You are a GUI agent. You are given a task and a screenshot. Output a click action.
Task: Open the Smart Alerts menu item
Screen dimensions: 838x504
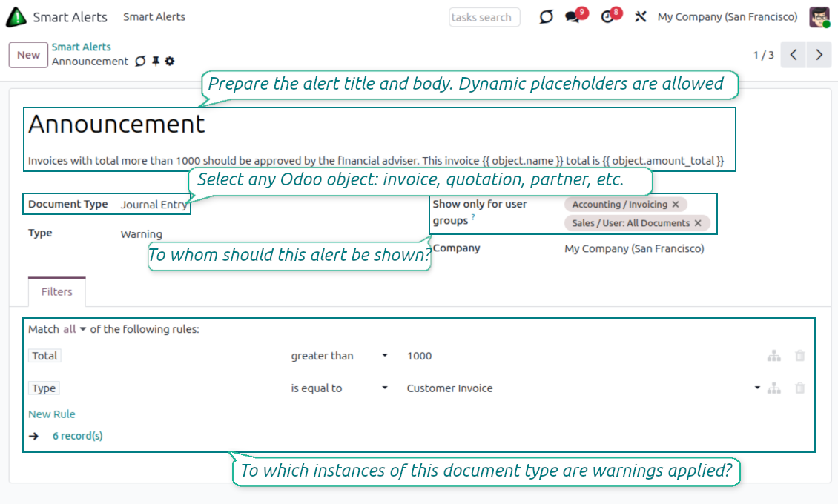click(154, 17)
